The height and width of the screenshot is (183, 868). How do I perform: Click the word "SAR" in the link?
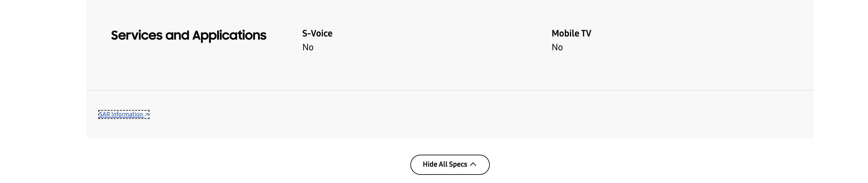[x=104, y=114]
